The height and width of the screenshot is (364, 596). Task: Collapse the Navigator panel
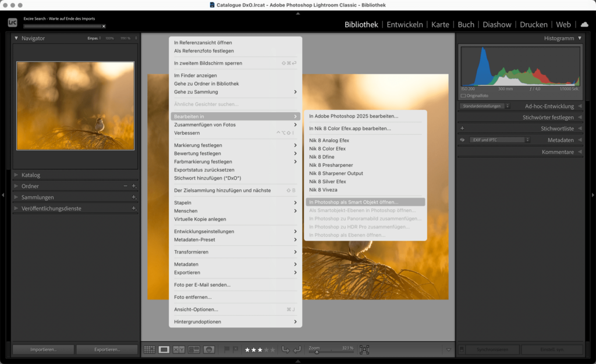coord(16,38)
